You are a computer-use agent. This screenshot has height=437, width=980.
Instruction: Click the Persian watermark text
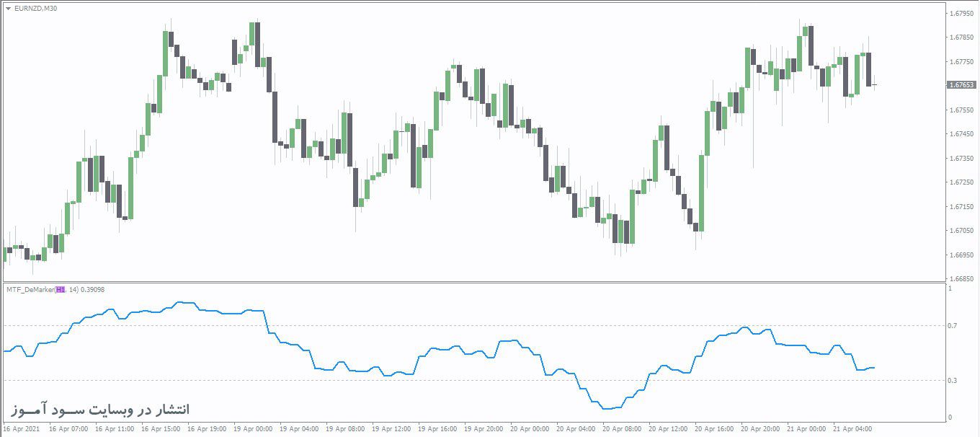(100, 409)
